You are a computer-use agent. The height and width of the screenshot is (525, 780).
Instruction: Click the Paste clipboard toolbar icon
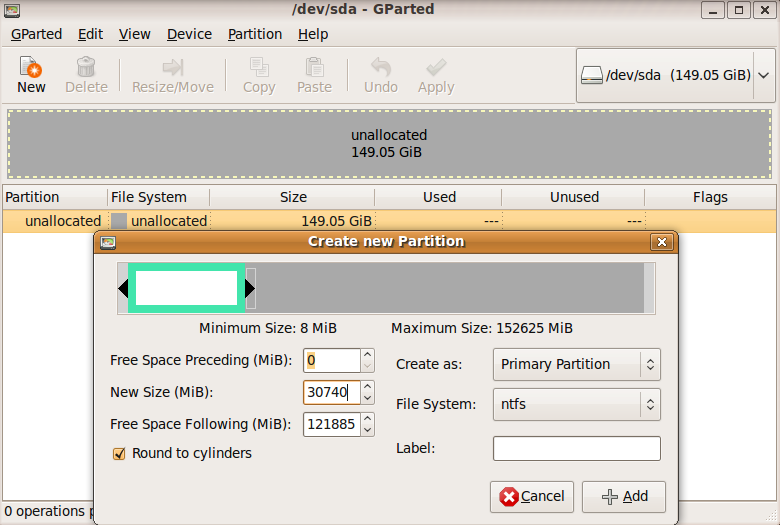tap(314, 67)
